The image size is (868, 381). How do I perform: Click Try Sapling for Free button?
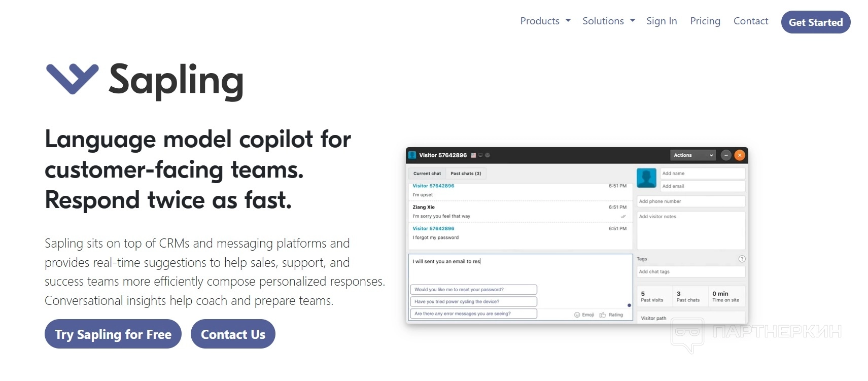113,334
